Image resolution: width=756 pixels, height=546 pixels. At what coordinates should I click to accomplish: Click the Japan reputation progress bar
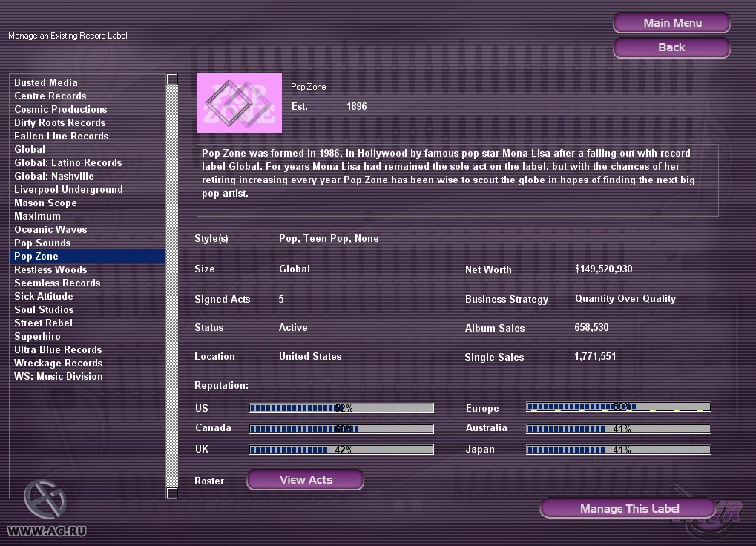[x=618, y=450]
